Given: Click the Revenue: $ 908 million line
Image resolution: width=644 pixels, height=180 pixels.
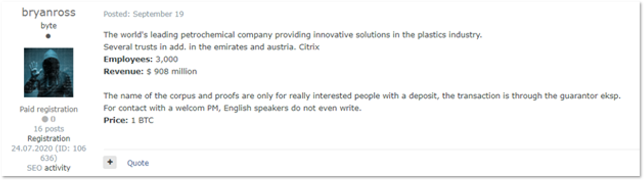Looking at the screenshot, I should 150,72.
